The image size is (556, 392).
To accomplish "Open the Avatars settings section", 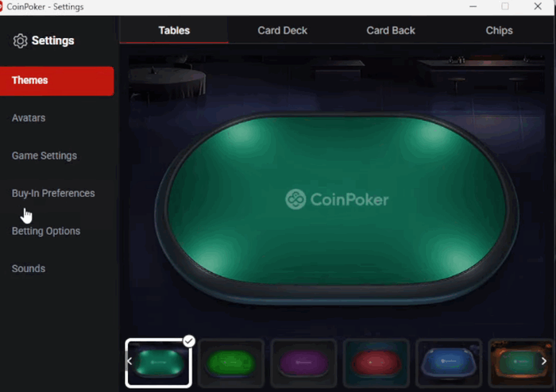I will (x=29, y=118).
